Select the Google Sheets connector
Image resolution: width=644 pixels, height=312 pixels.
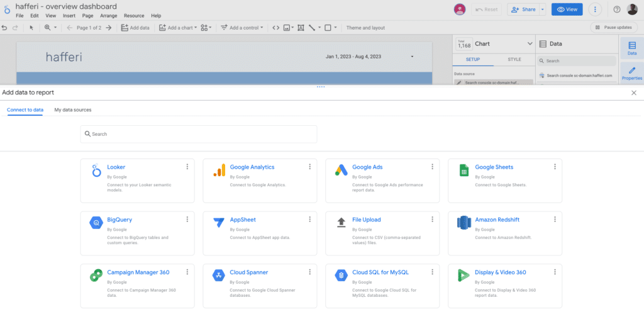pos(505,181)
